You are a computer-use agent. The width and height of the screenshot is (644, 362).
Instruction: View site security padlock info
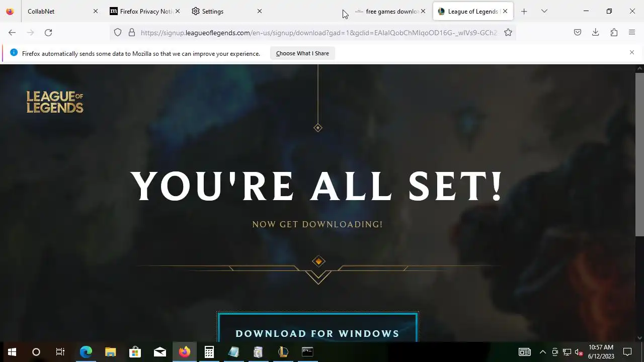tap(132, 32)
